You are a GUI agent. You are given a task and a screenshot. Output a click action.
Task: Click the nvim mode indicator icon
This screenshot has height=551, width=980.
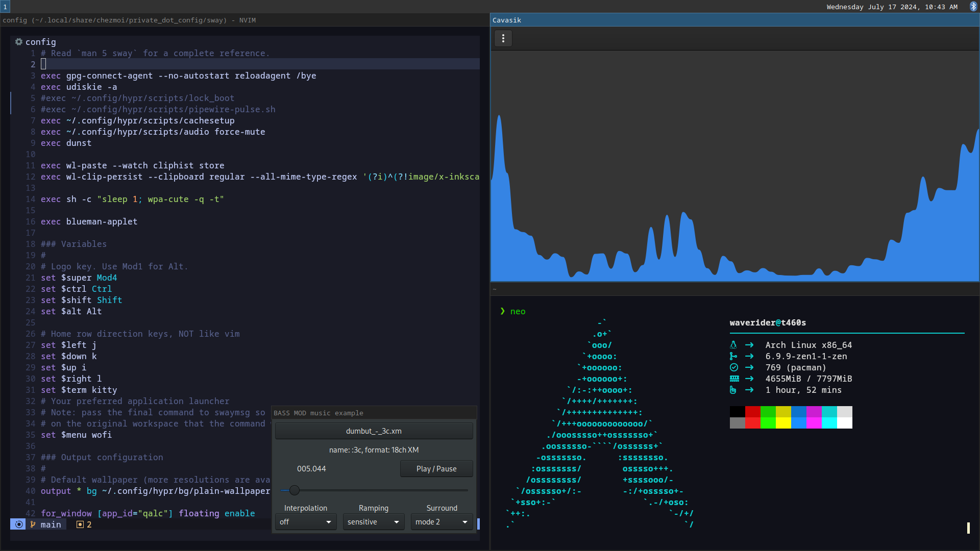coord(18,524)
